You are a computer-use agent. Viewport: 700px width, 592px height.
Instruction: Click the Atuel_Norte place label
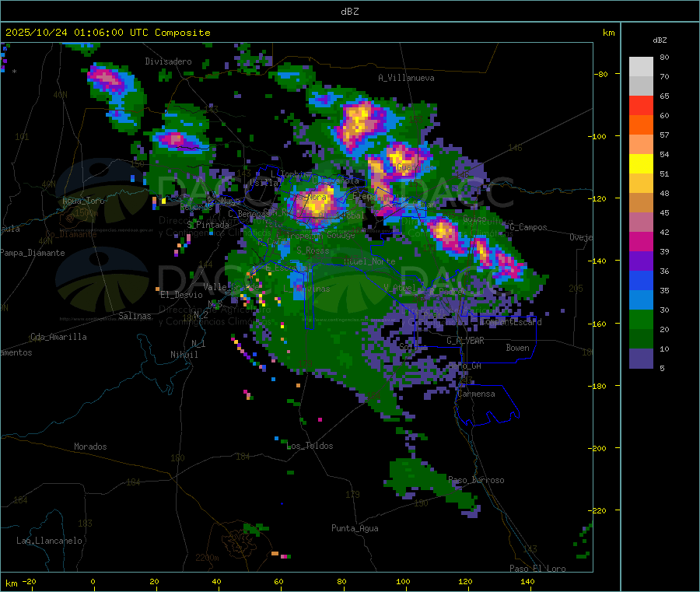click(x=369, y=261)
